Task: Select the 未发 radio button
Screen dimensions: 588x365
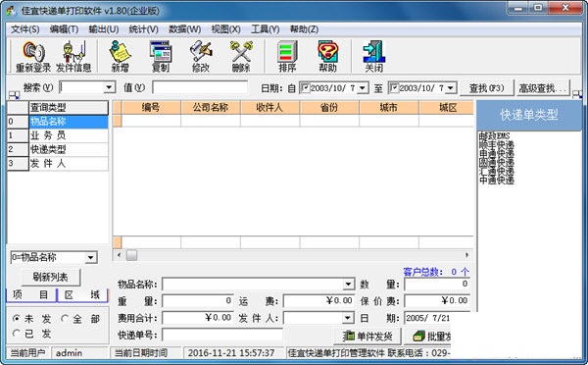Action: (x=16, y=319)
